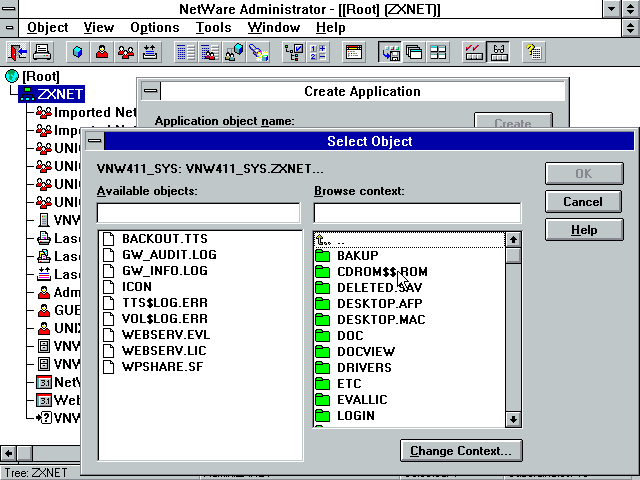The height and width of the screenshot is (480, 640).
Task: Click the globe icon beside [Root]
Action: tap(12, 76)
